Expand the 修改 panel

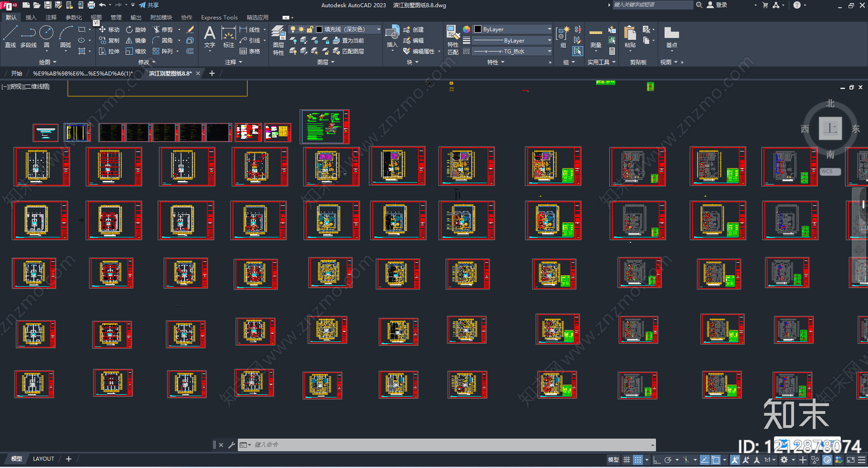(146, 62)
